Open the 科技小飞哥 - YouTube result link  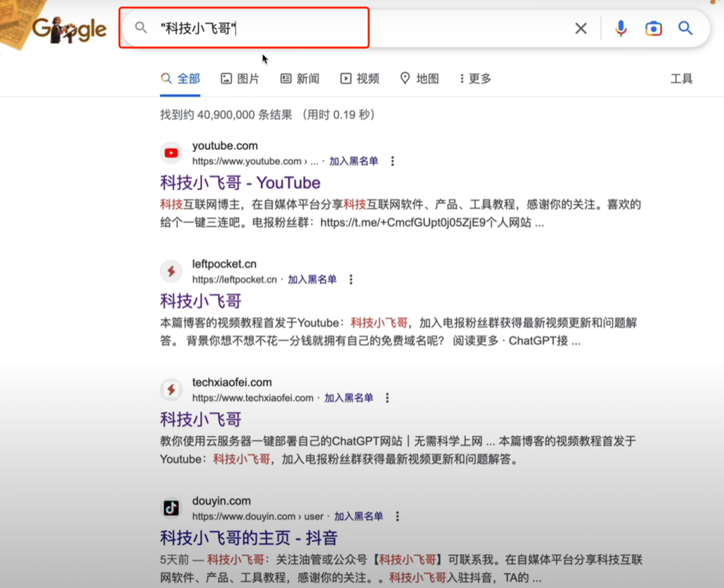(240, 183)
